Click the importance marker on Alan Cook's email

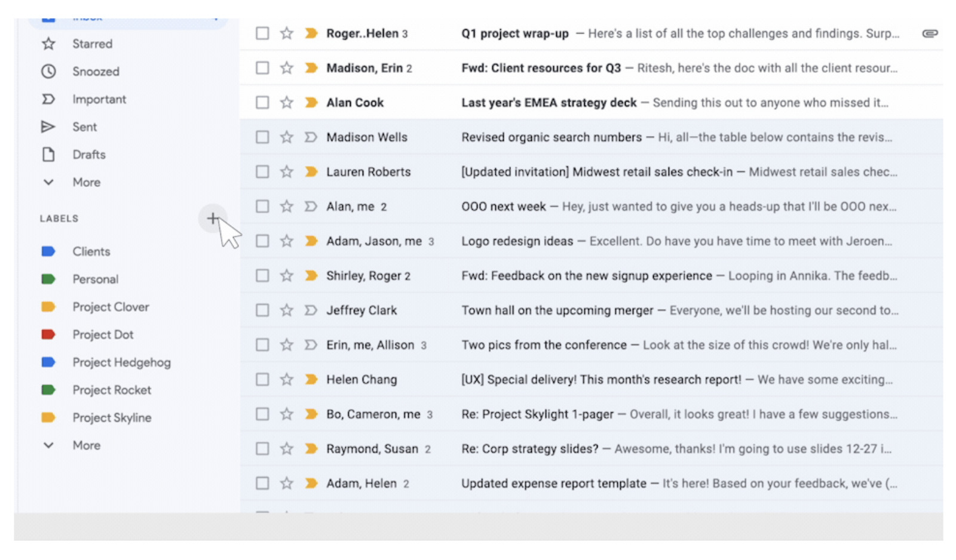click(311, 102)
